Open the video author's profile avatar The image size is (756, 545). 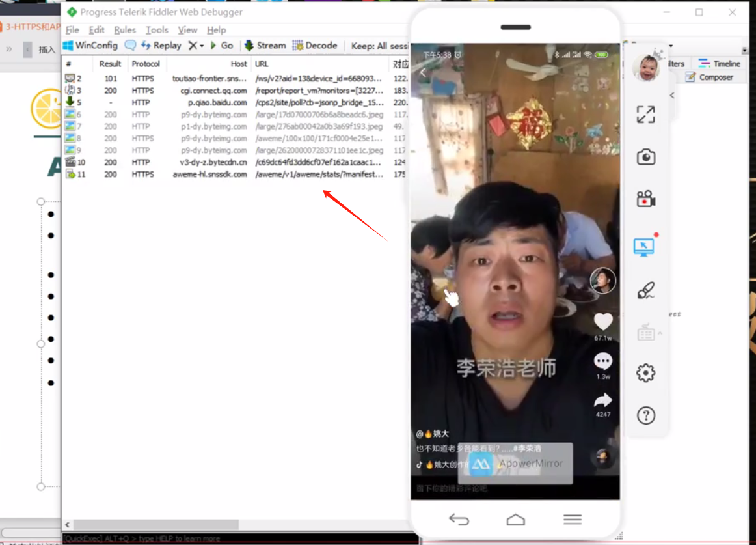point(602,281)
